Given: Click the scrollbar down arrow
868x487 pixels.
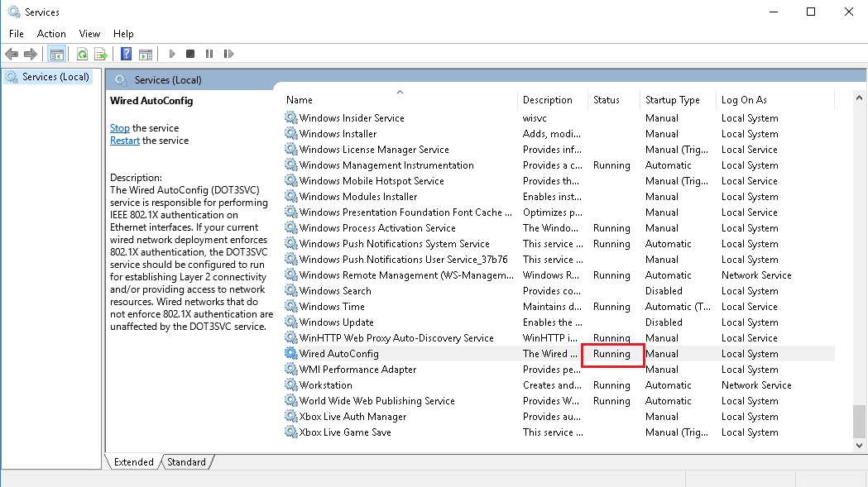Looking at the screenshot, I should click(859, 445).
